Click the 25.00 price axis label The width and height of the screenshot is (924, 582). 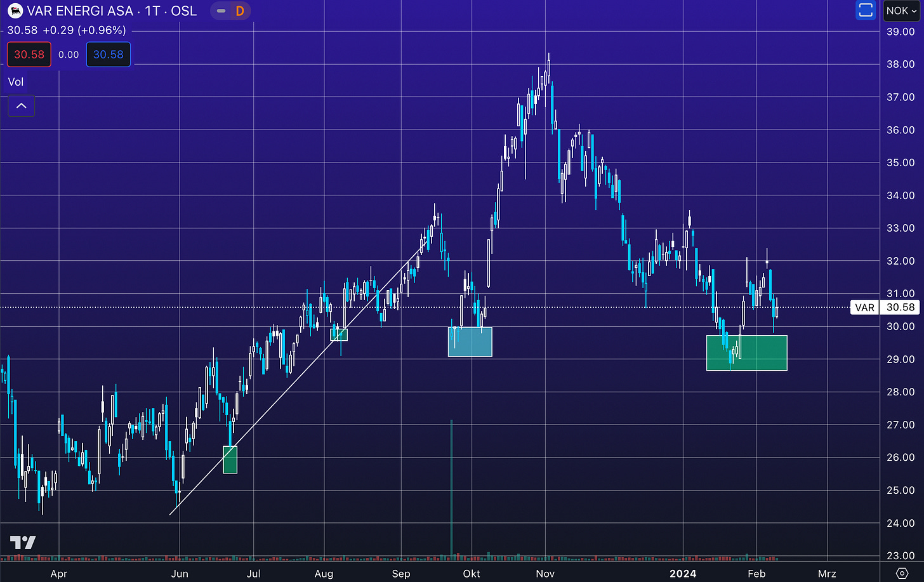pyautogui.click(x=901, y=490)
